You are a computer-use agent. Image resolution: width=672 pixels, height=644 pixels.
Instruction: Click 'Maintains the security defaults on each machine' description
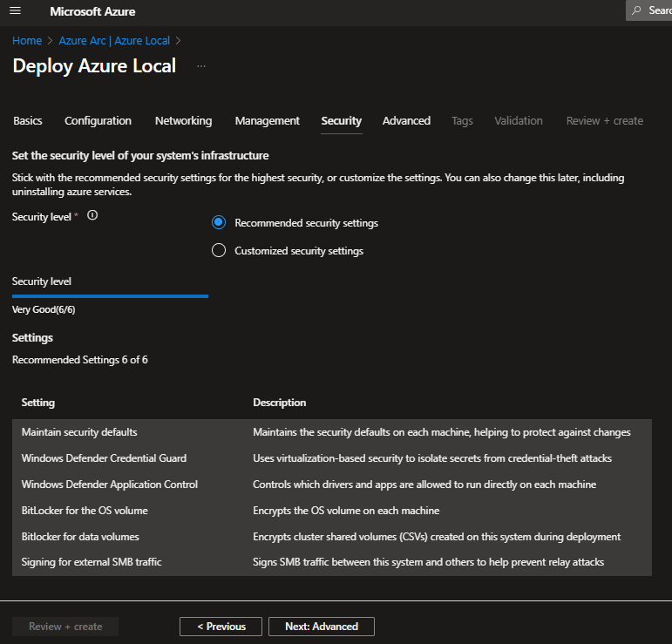(441, 432)
